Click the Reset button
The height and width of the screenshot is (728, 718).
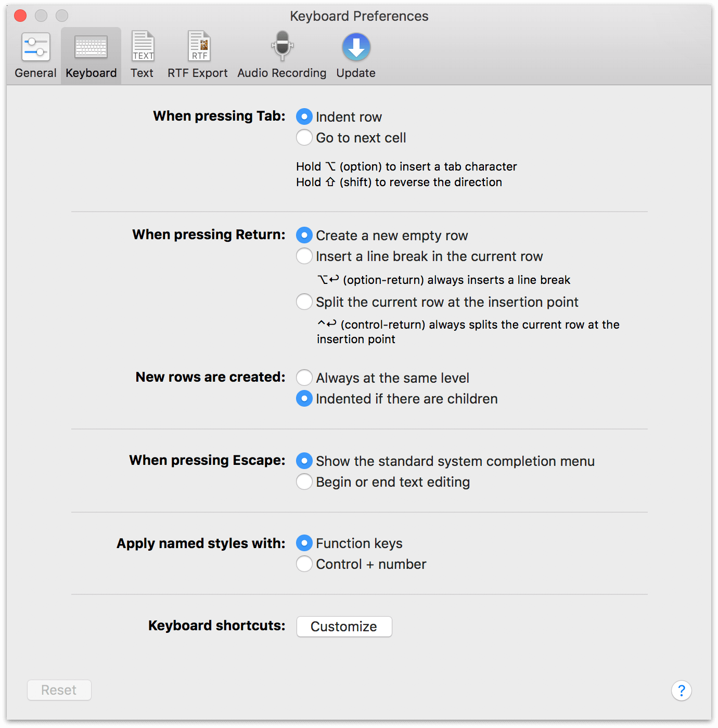pos(59,690)
